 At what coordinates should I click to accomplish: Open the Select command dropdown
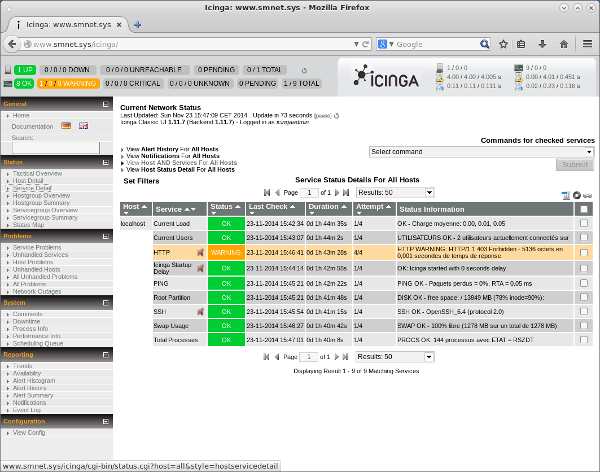point(481,151)
